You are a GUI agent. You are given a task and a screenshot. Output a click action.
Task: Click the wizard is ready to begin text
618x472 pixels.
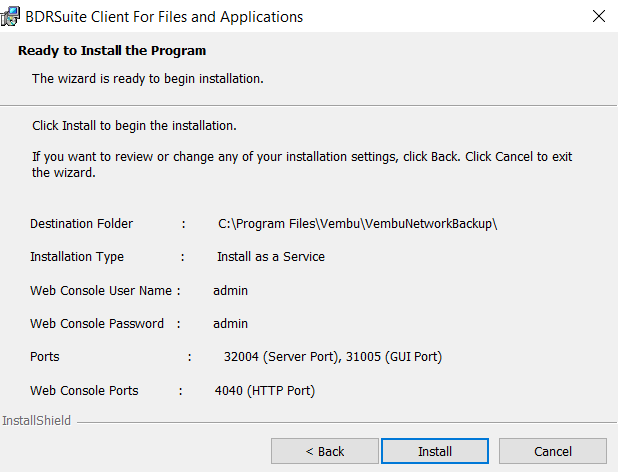pos(148,78)
